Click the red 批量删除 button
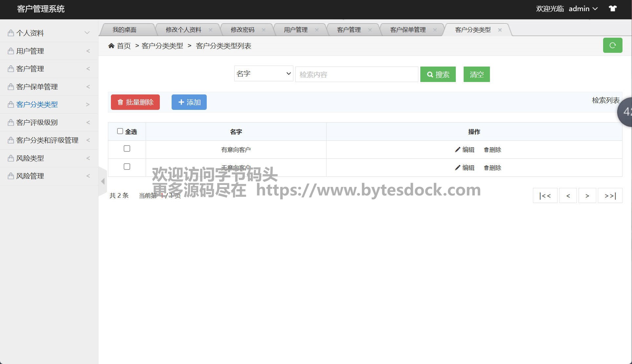This screenshot has height=364, width=632. pyautogui.click(x=135, y=102)
